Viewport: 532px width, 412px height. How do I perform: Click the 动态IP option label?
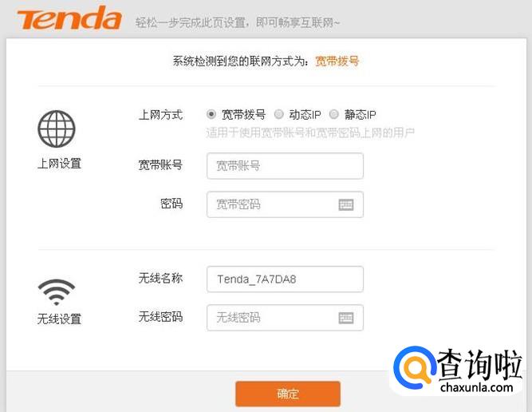tap(305, 114)
